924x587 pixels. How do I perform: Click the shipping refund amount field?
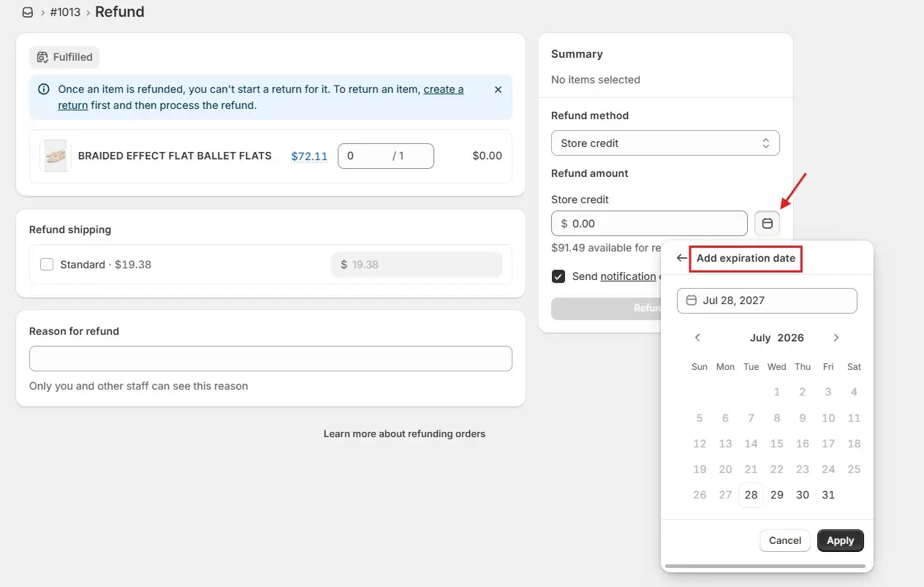417,265
